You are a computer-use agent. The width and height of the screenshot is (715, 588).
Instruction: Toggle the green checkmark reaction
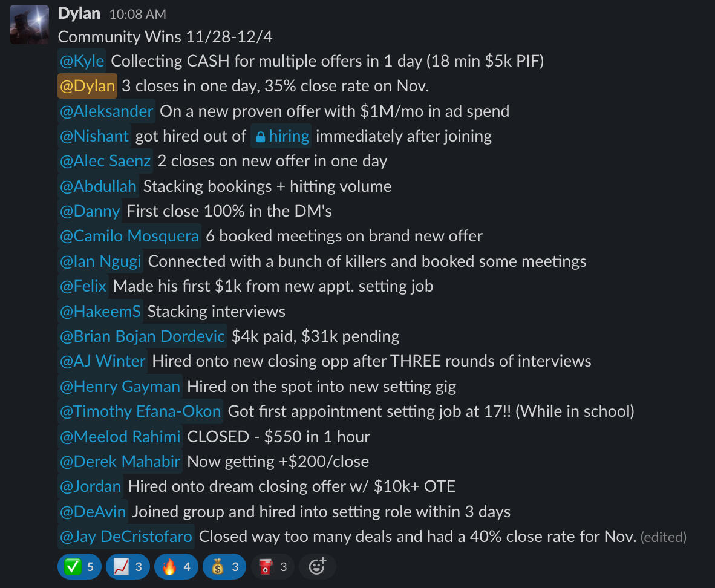(x=79, y=567)
